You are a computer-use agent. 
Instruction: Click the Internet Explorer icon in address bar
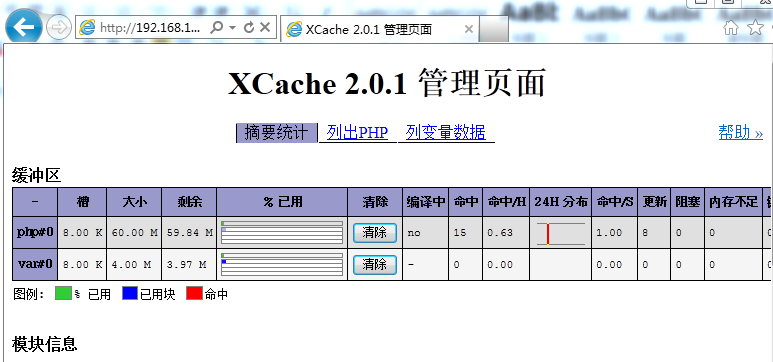pos(87,27)
